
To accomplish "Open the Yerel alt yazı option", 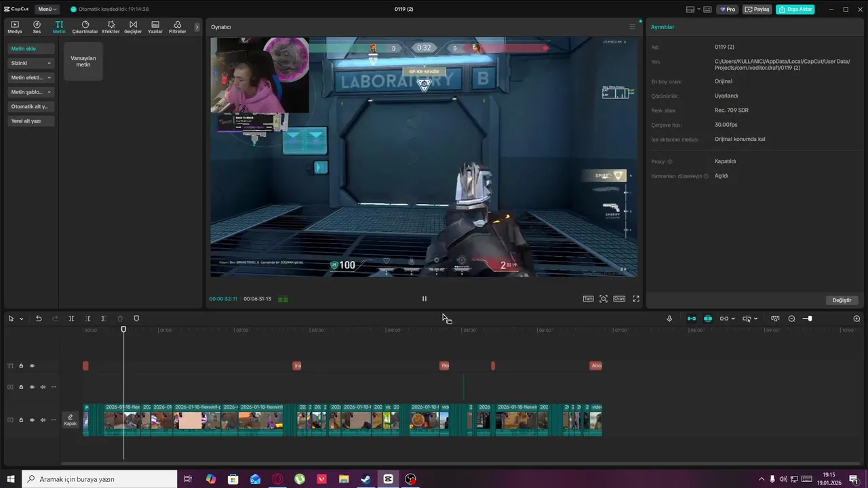I will 31,121.
